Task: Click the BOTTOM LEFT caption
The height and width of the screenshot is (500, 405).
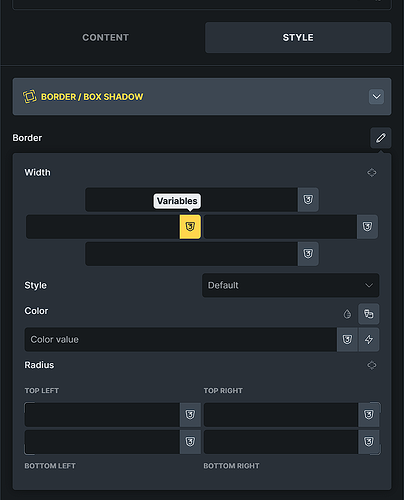Action: [x=50, y=466]
